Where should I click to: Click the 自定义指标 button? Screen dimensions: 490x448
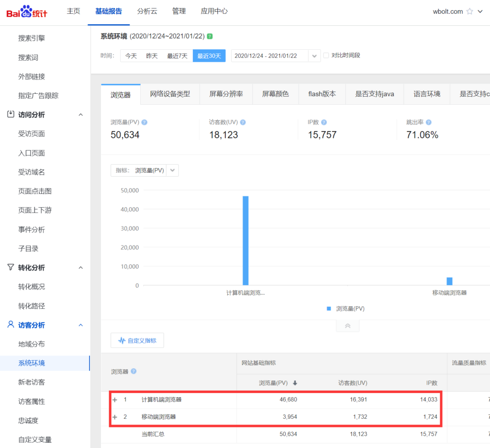pyautogui.click(x=137, y=341)
